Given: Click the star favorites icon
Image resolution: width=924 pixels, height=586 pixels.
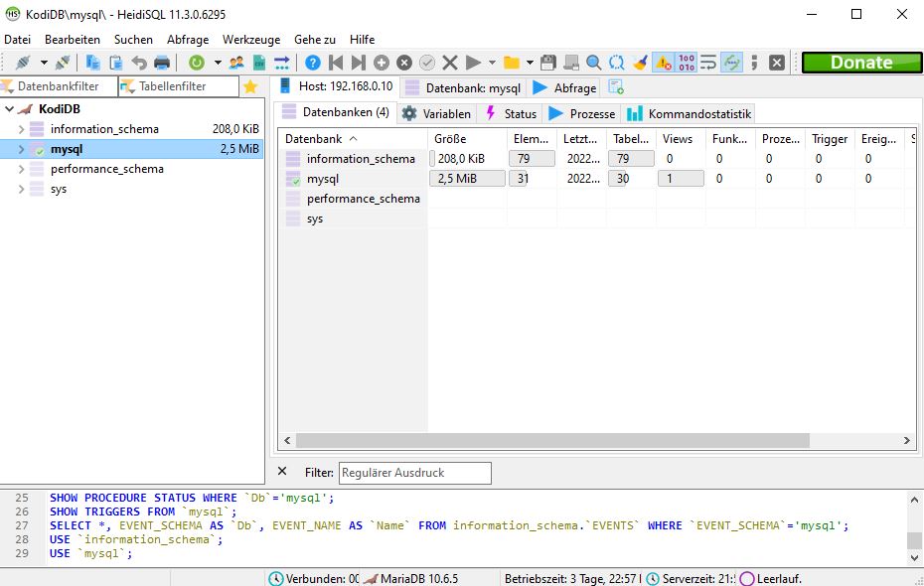Looking at the screenshot, I should [x=250, y=86].
